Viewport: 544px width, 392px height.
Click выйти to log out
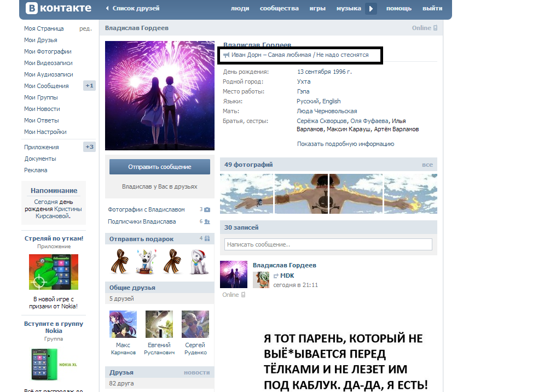[432, 8]
